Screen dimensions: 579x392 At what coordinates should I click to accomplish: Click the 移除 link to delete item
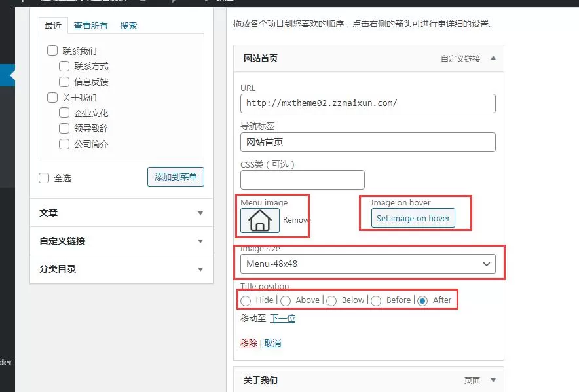click(x=248, y=343)
